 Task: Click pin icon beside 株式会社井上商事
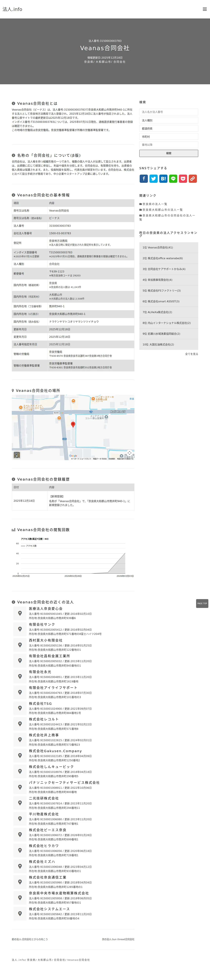click(20, 740)
